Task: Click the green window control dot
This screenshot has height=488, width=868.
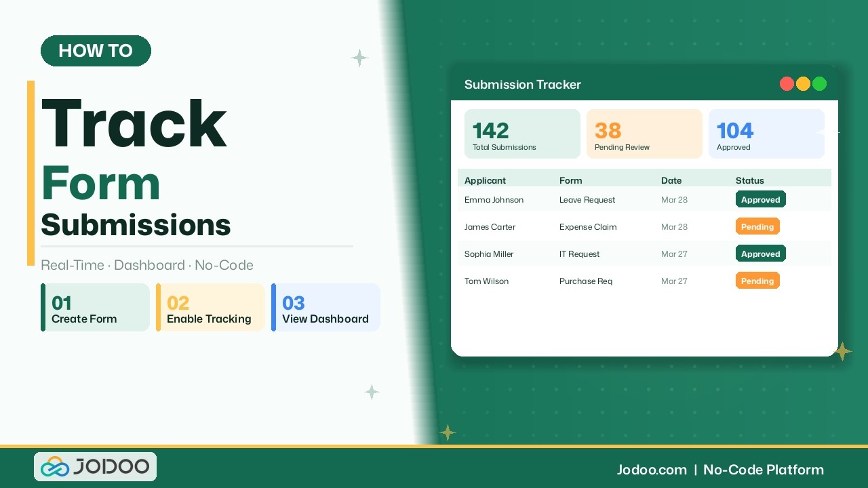Action: pos(819,84)
